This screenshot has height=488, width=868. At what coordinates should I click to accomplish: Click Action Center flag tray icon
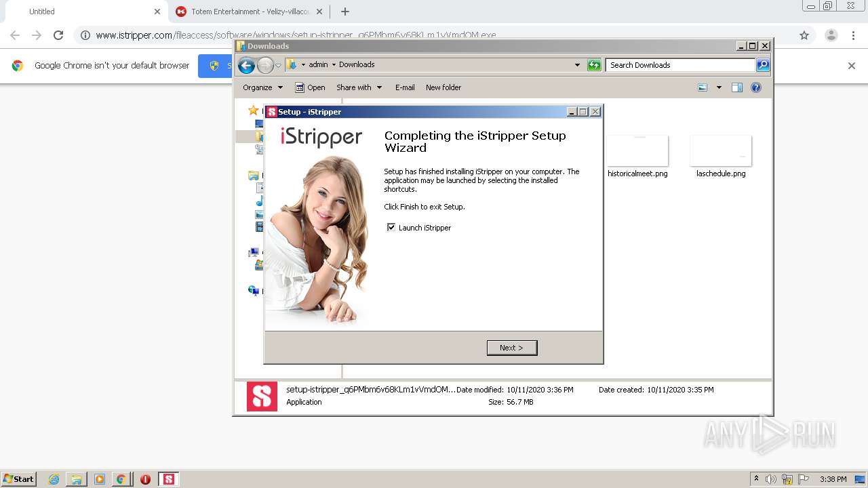[804, 479]
